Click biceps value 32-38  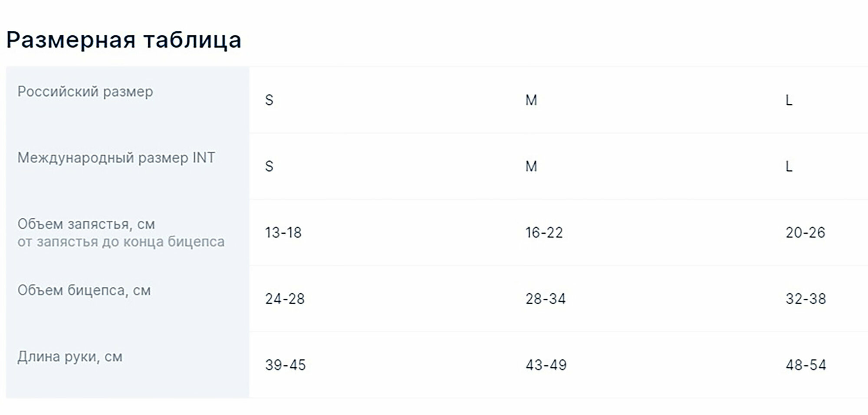click(x=806, y=299)
